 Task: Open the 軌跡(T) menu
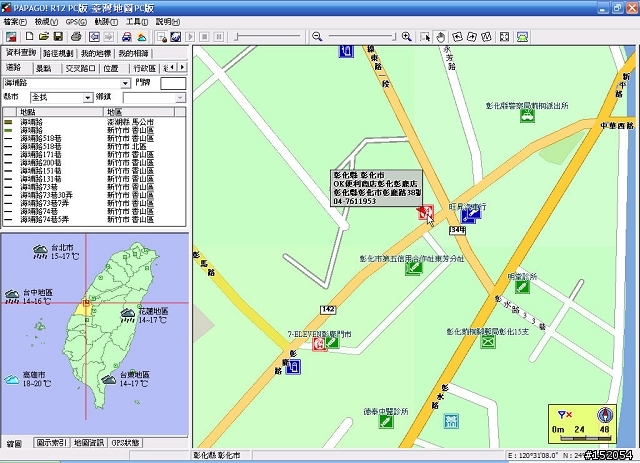[106, 22]
